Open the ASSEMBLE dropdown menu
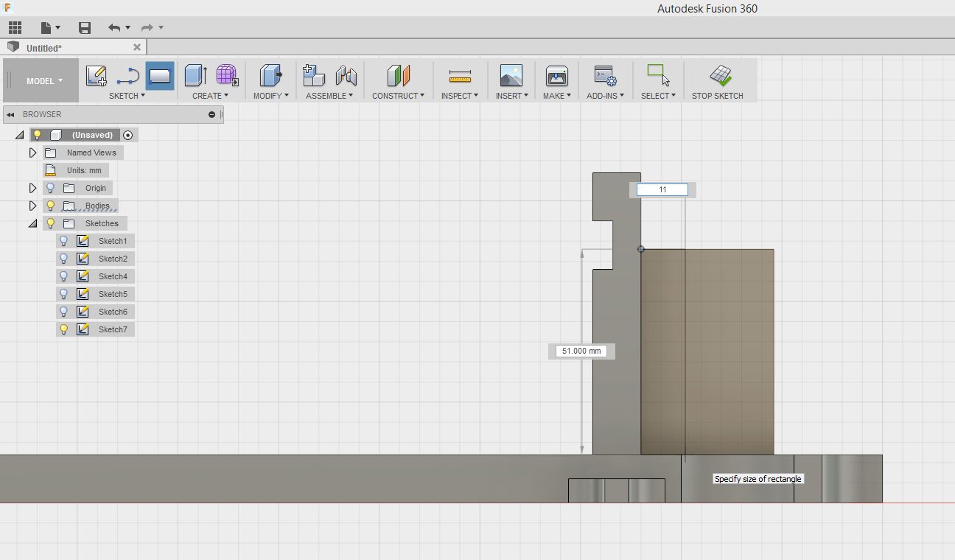Screen dimensions: 955x560 click(329, 96)
